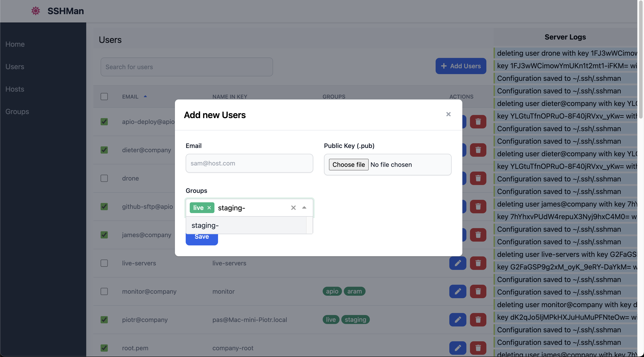Click trash icon for root.pem row
This screenshot has width=644, height=357.
[x=478, y=348]
